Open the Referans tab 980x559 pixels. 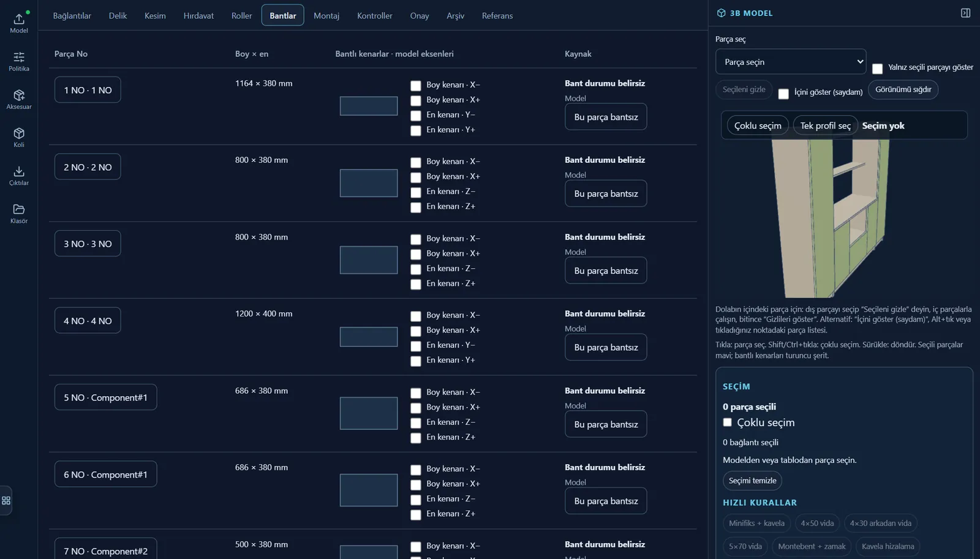point(497,15)
